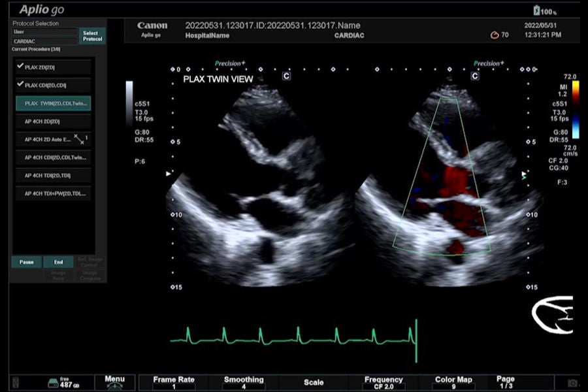This screenshot has height=392, width=588.
Task: Click the heart rate icon
Action: [495, 35]
